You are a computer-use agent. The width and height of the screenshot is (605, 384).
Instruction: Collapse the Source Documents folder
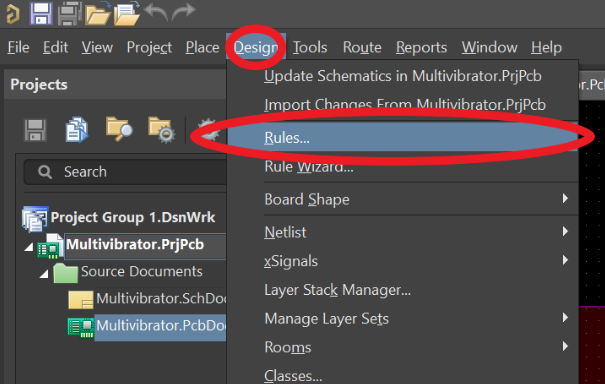pos(44,274)
